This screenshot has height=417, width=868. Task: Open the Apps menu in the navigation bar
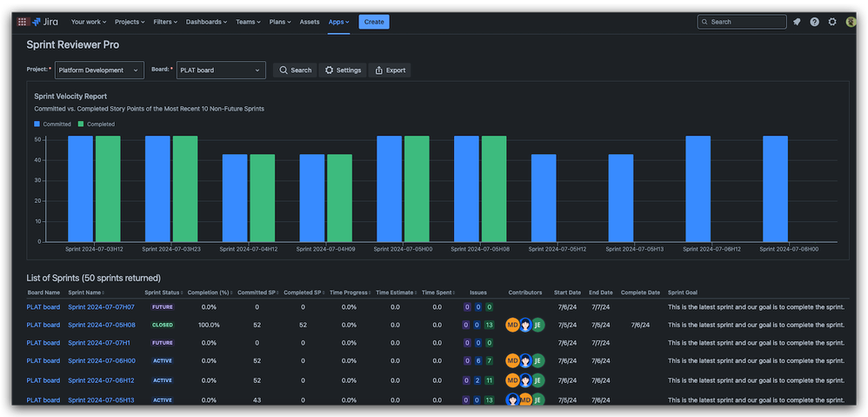point(338,22)
